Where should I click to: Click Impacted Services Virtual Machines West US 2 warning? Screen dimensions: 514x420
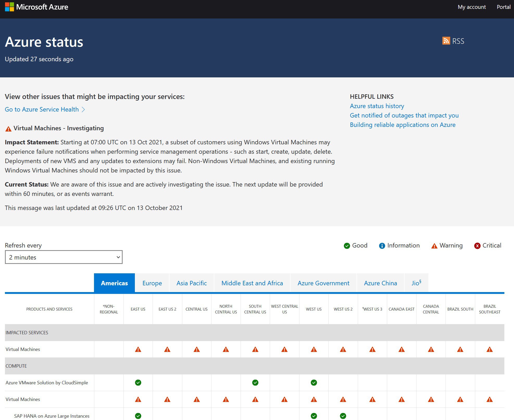(x=343, y=349)
